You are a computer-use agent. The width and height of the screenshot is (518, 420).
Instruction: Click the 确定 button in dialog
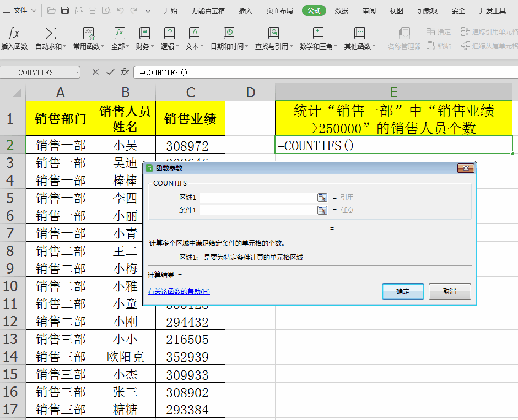(403, 292)
